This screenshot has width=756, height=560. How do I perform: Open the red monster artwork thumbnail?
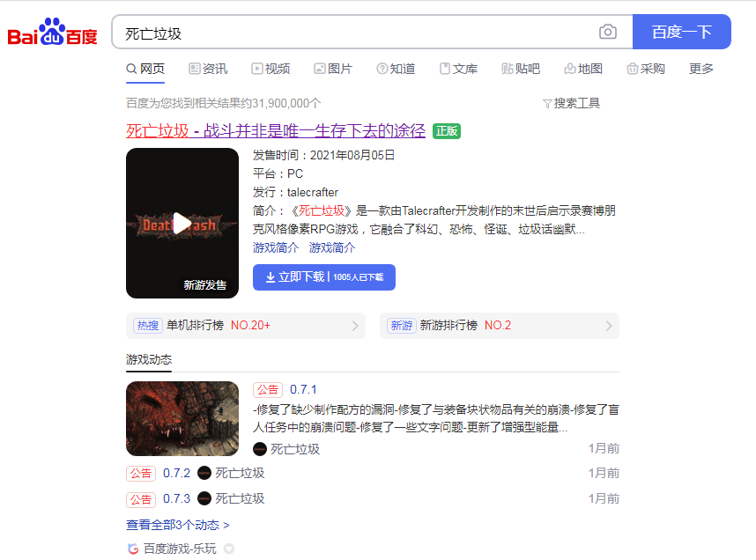(182, 419)
